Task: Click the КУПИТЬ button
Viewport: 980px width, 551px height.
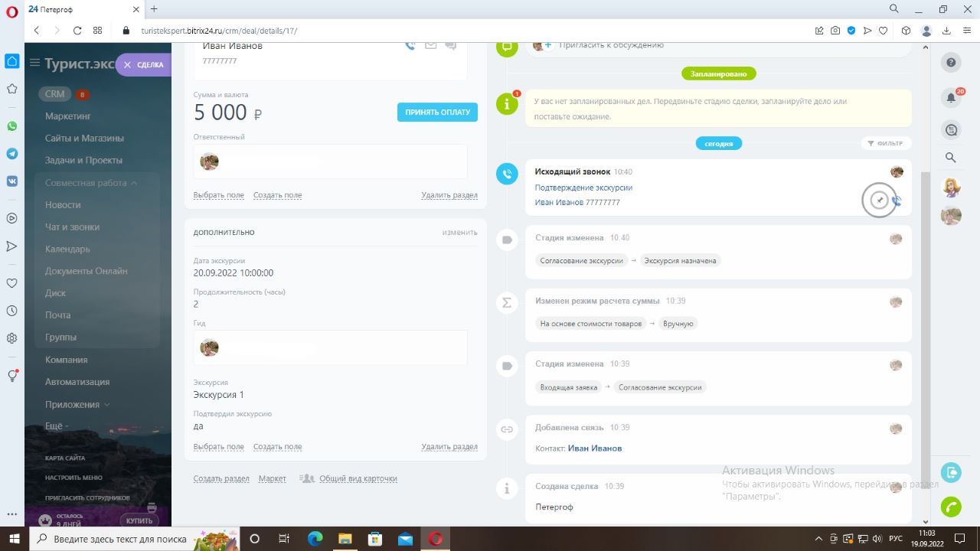Action: (x=139, y=520)
